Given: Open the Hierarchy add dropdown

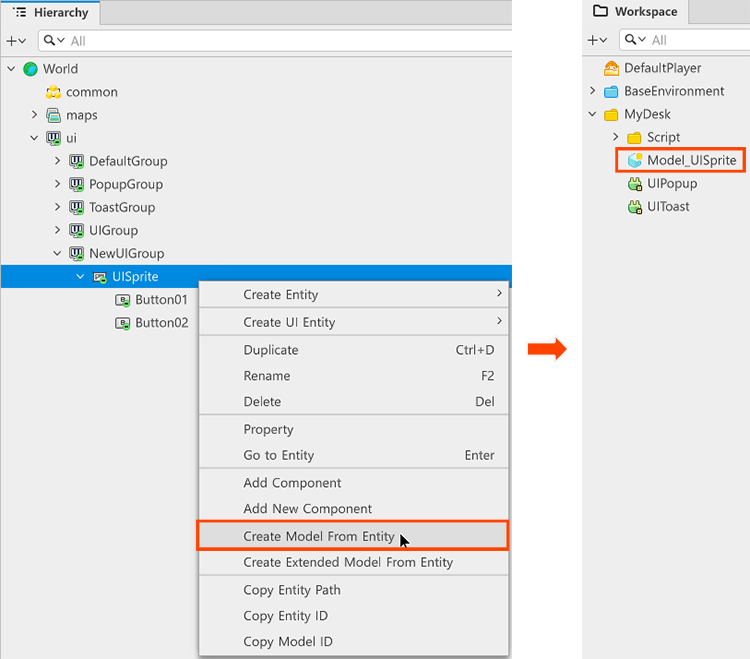Looking at the screenshot, I should (x=16, y=41).
